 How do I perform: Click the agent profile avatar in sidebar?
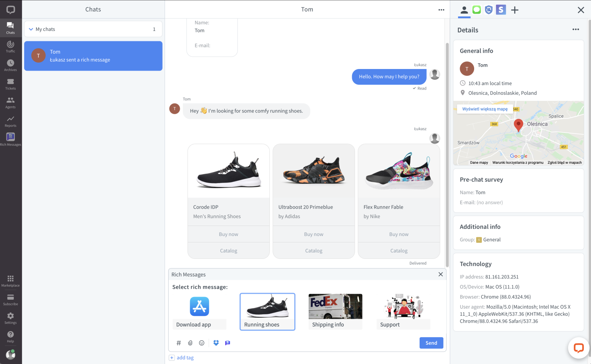[10, 354]
